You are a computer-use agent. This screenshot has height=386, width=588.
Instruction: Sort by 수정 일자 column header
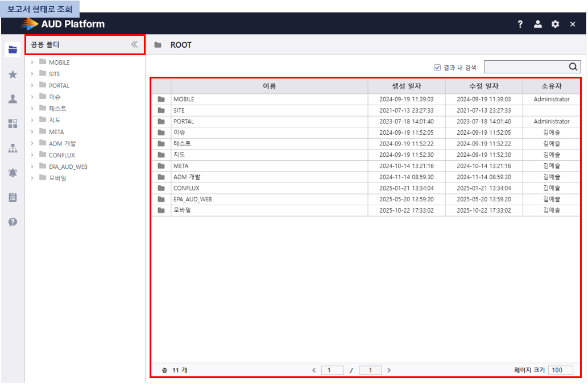[x=484, y=86]
